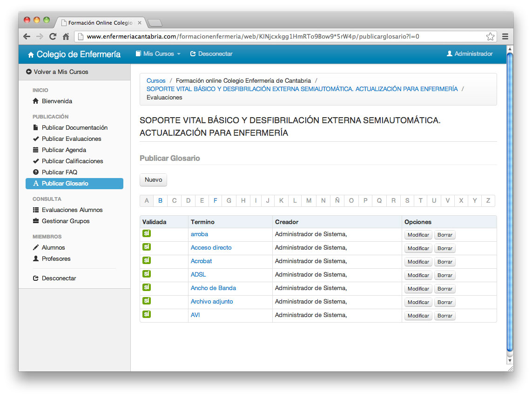The height and width of the screenshot is (397, 532).
Task: Open Profesores in sidebar
Action: click(52, 259)
